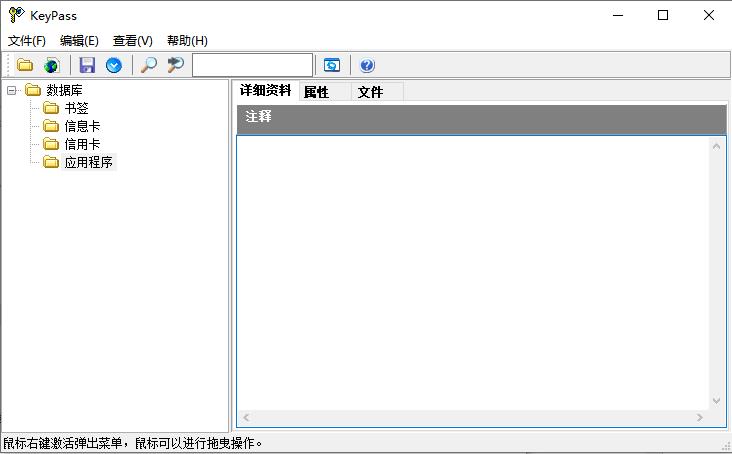Viewport: 732px width, 454px height.
Task: Click the globe web toolbar icon
Action: [51, 65]
